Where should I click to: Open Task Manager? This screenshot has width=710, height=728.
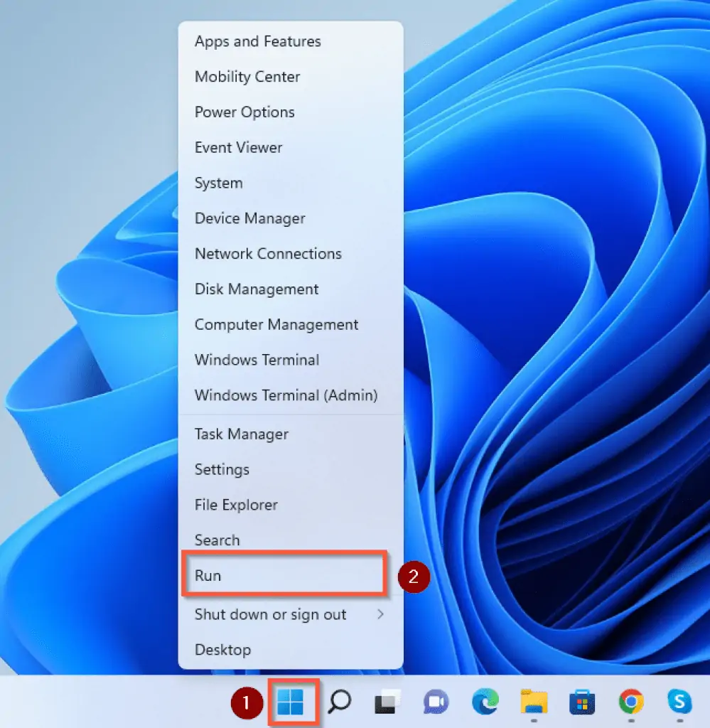click(291, 434)
